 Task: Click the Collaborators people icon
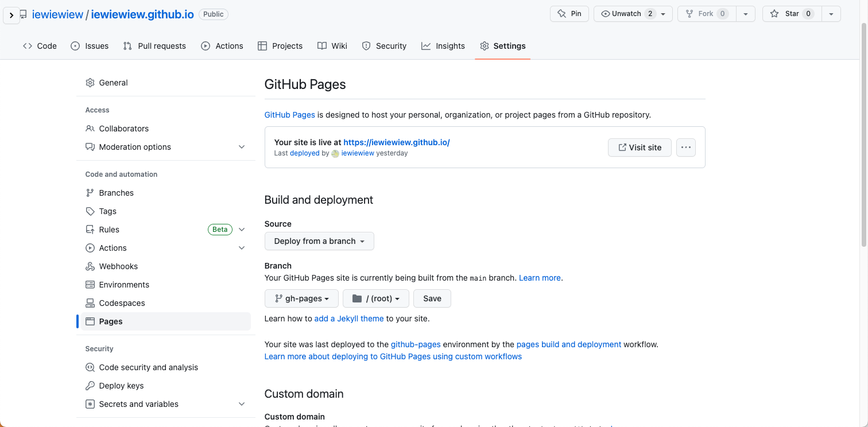(x=90, y=129)
